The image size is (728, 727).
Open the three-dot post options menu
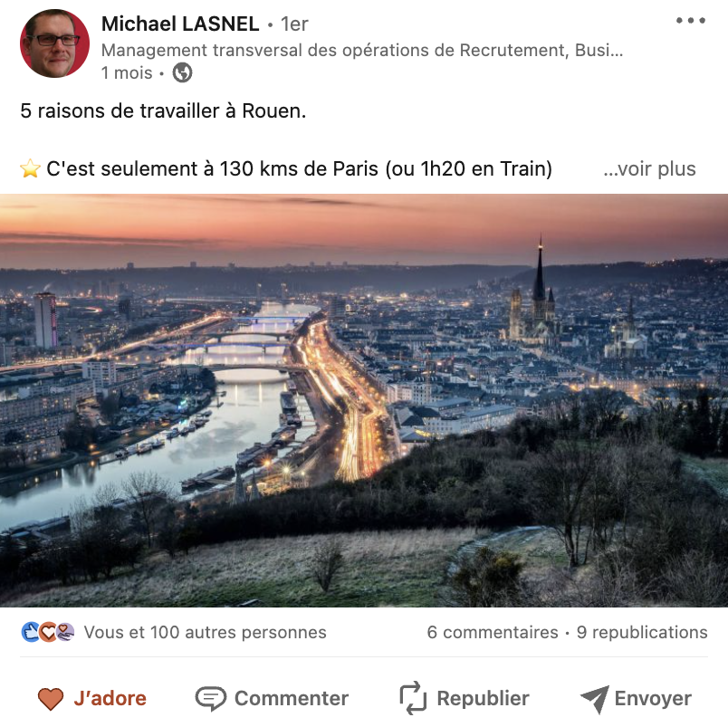pyautogui.click(x=690, y=21)
